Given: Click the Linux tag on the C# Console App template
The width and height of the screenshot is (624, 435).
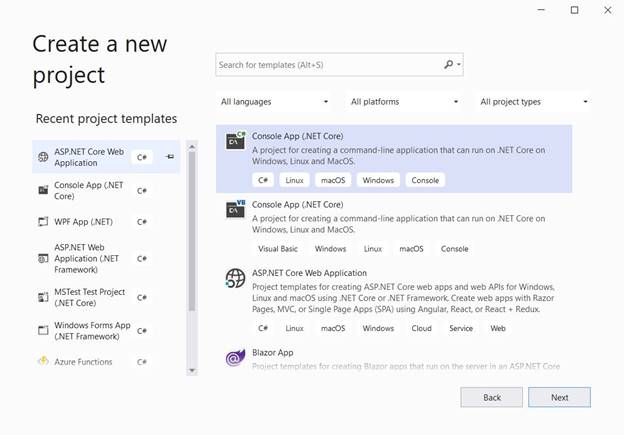Looking at the screenshot, I should 294,180.
